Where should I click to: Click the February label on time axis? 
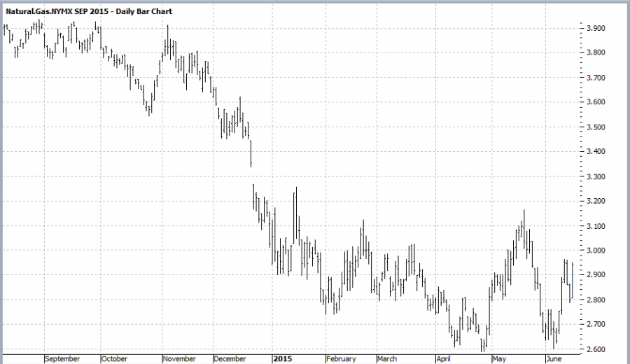coord(341,359)
